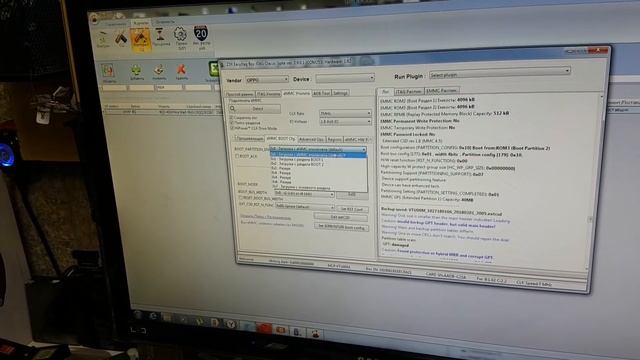Click the last taskbar icon with person figure
Image resolution: width=640 pixels, height=360 pixels.
(315, 333)
